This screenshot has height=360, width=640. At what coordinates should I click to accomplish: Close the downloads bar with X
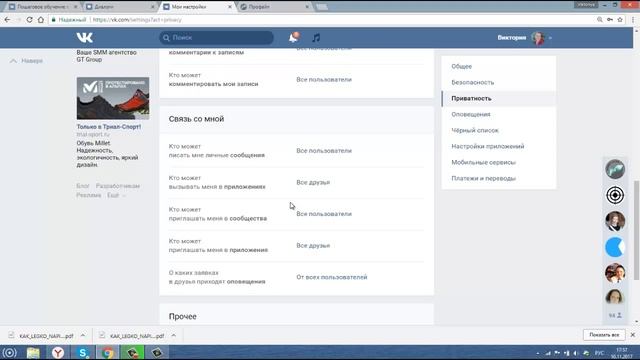tap(633, 335)
